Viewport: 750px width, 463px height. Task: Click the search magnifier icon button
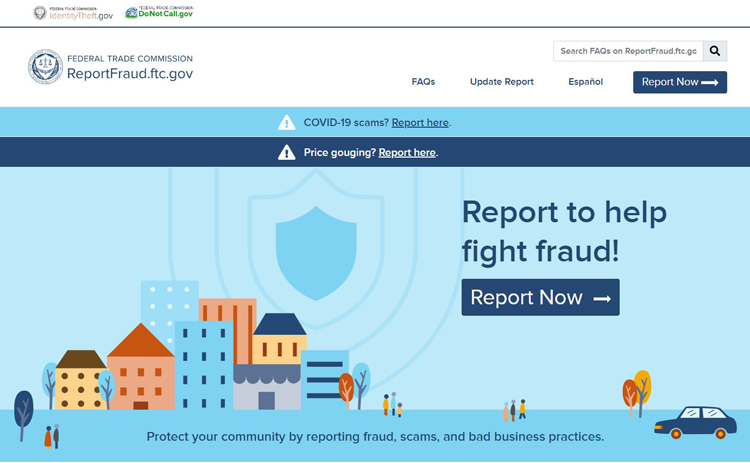click(715, 51)
